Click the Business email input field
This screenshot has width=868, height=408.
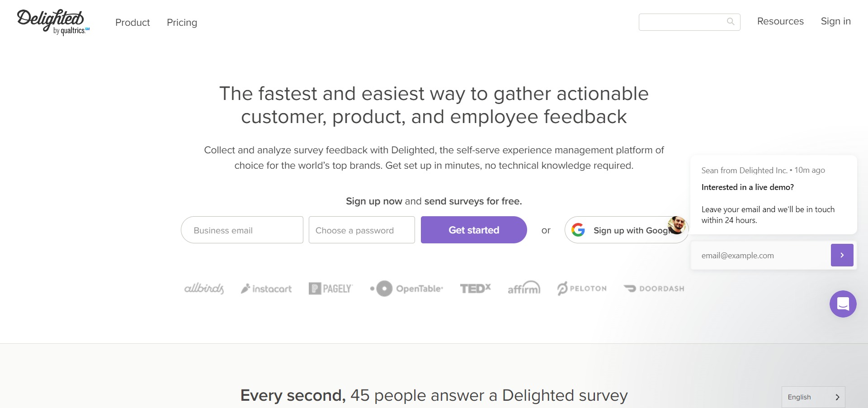[242, 230]
